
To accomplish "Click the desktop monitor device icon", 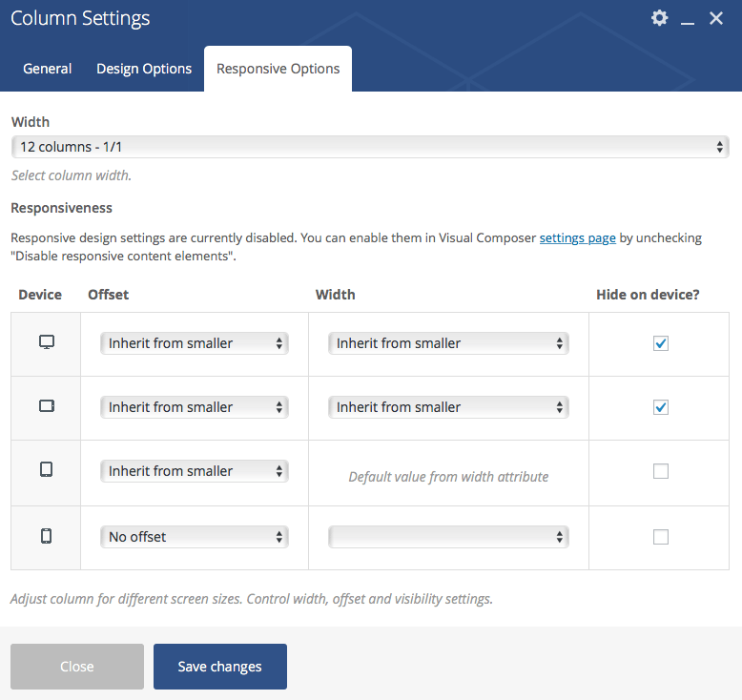I will [47, 342].
